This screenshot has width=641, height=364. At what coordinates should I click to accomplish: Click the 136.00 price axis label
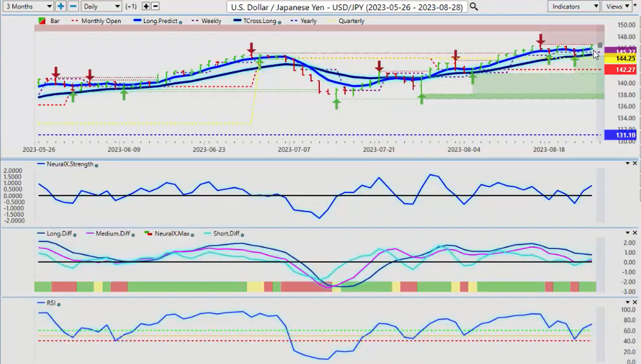point(626,106)
